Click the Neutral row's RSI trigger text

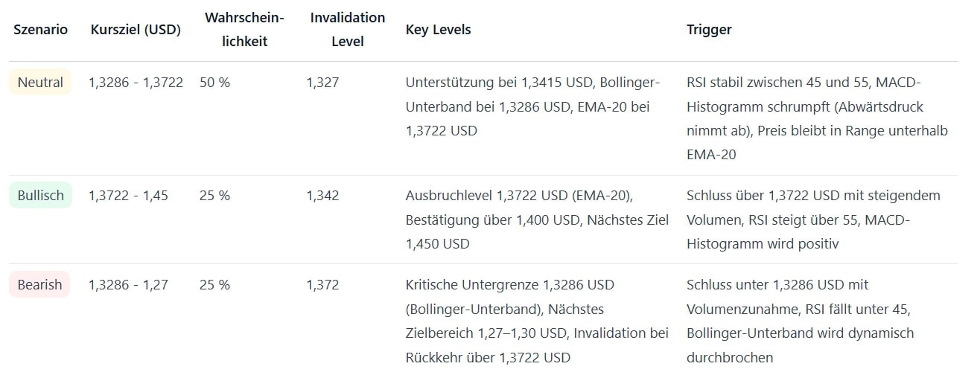(816, 118)
